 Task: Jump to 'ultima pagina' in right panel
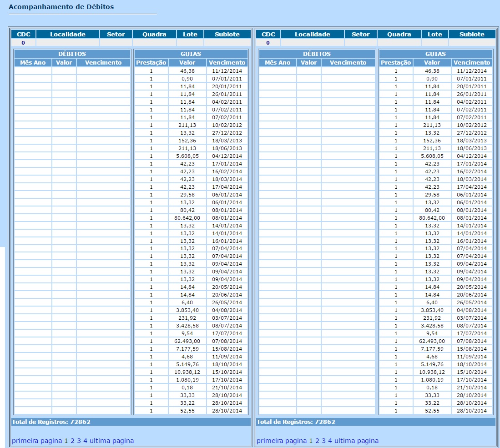coord(356,441)
